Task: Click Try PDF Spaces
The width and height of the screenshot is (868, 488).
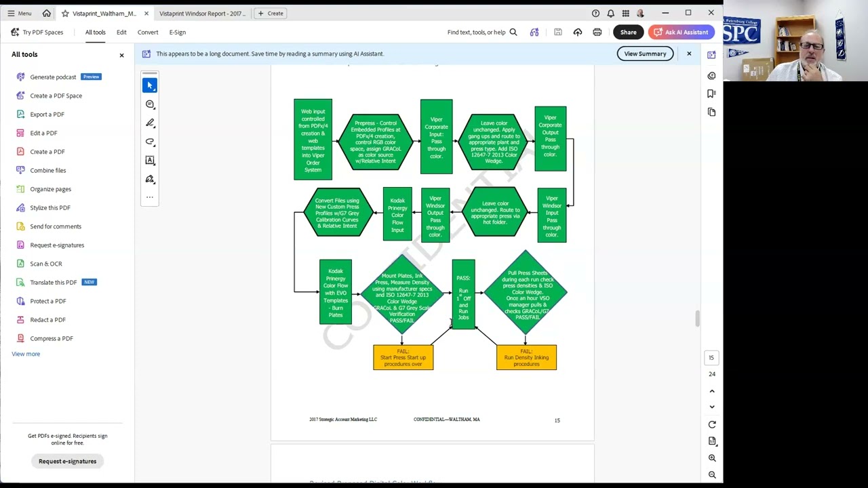Action: pyautogui.click(x=37, y=32)
